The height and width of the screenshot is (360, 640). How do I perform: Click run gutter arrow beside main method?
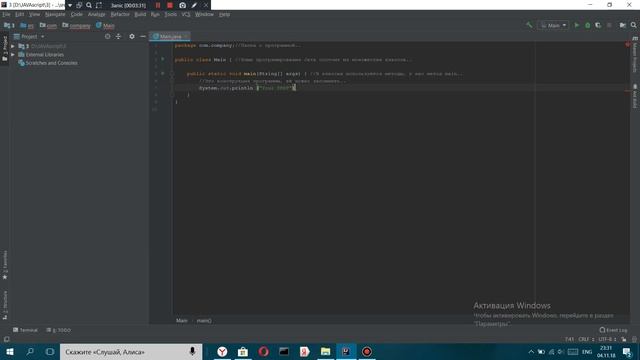(163, 73)
